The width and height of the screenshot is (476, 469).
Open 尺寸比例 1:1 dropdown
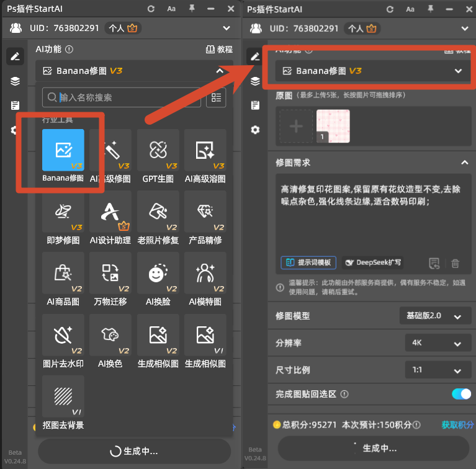pyautogui.click(x=438, y=370)
